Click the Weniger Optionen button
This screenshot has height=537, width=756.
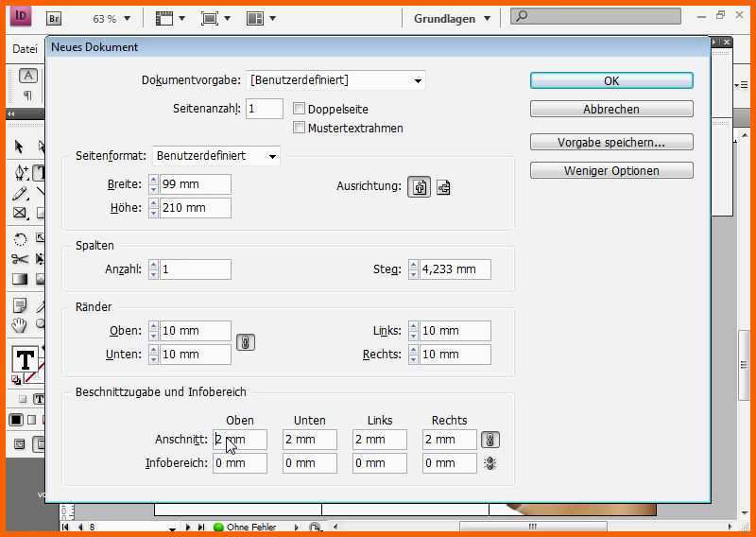pyautogui.click(x=611, y=171)
